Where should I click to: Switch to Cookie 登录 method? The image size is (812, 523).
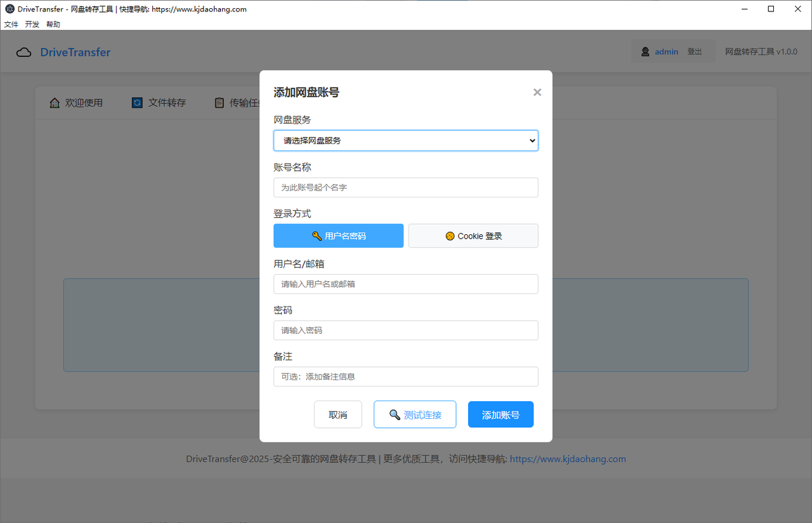click(x=473, y=236)
